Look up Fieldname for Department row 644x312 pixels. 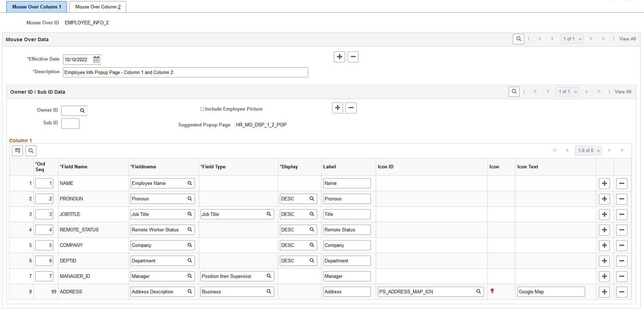pos(190,261)
